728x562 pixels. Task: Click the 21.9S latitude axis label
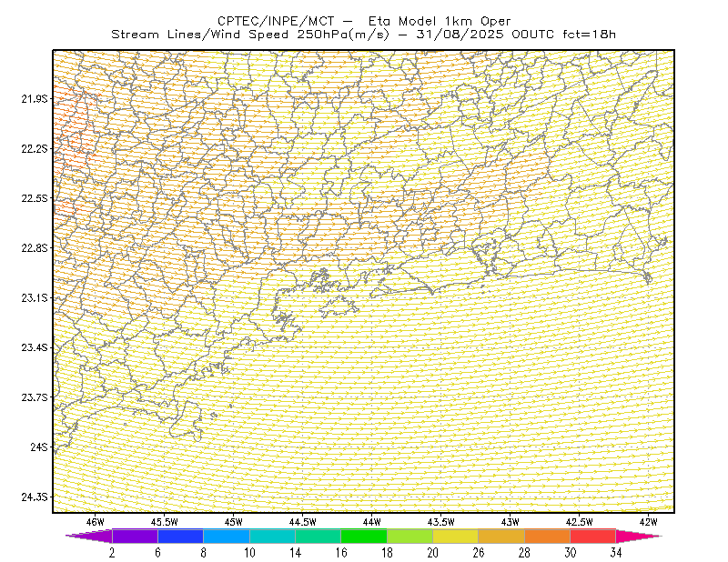coord(35,98)
